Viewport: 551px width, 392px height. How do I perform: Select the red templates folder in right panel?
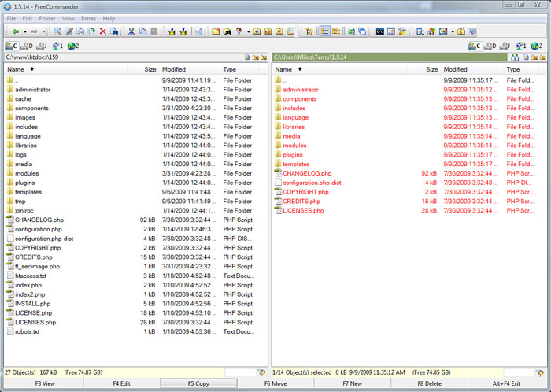(296, 164)
